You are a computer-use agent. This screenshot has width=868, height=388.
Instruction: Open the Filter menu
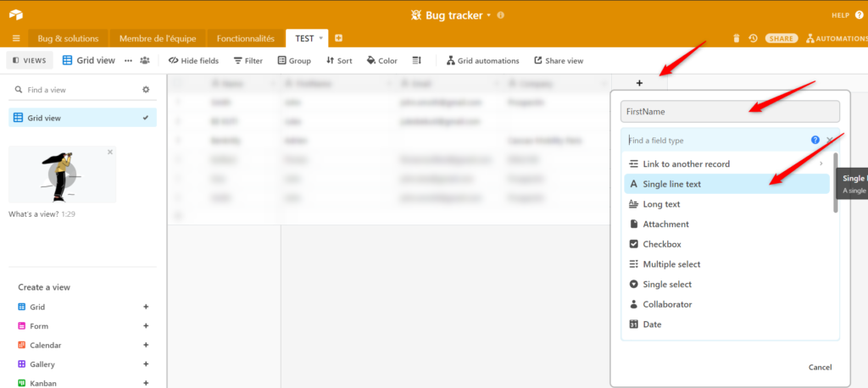(248, 60)
